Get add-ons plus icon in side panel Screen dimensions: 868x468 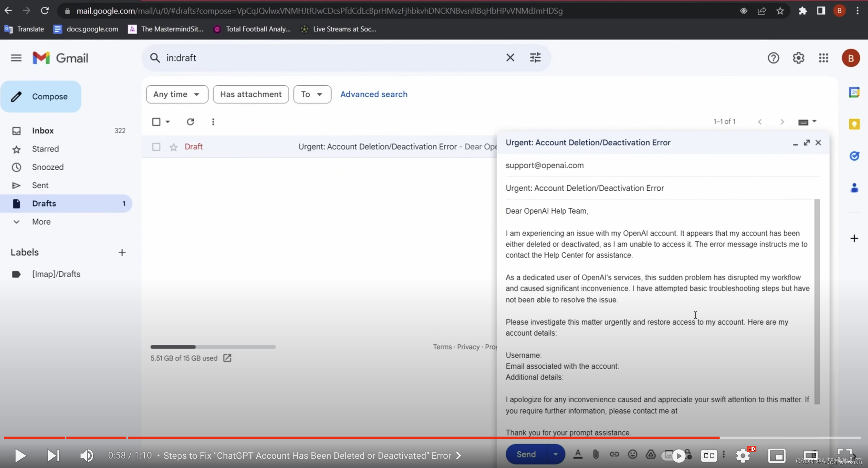(x=854, y=239)
